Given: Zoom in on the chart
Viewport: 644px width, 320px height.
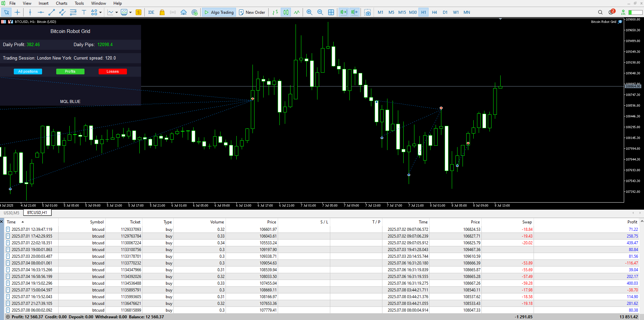Looking at the screenshot, I should coord(309,12).
